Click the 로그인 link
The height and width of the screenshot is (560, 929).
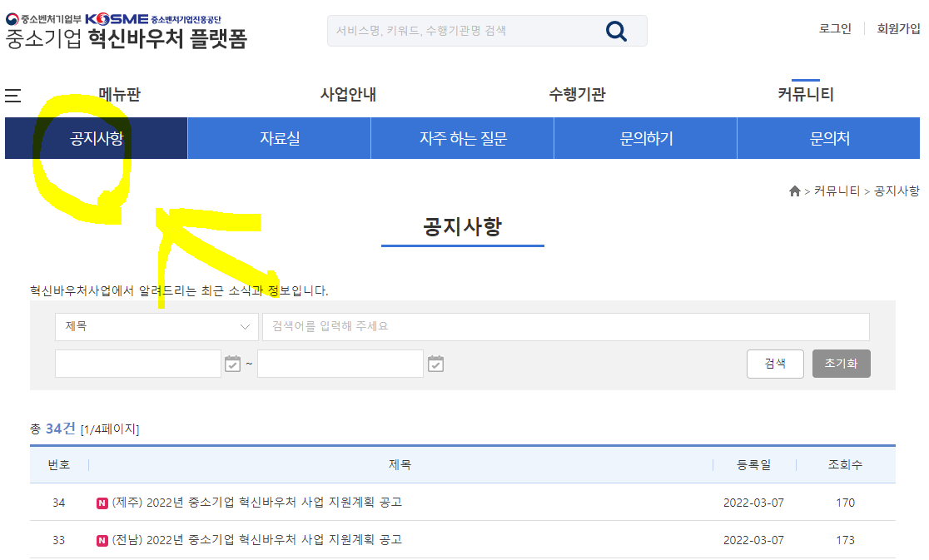(x=833, y=27)
